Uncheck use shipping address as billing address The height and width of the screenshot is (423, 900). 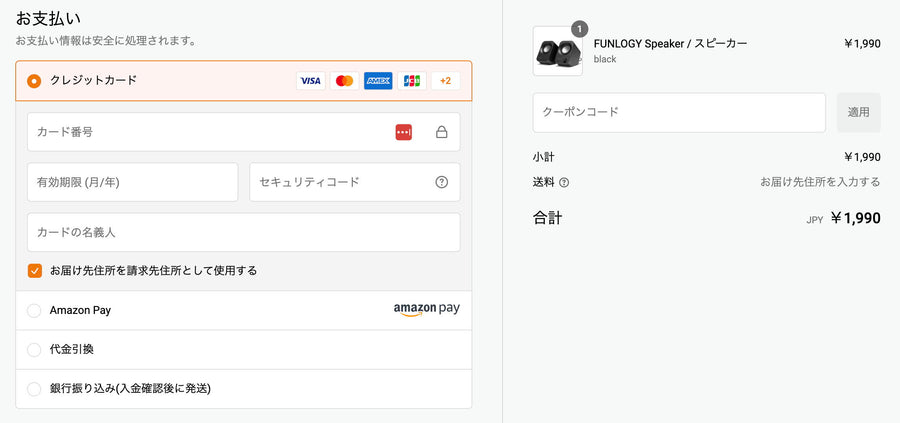tap(35, 270)
